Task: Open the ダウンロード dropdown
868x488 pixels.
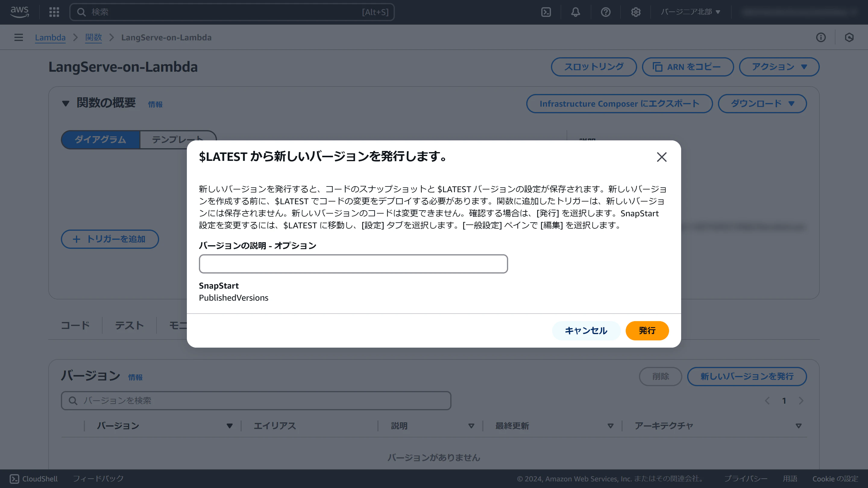Action: 762,103
